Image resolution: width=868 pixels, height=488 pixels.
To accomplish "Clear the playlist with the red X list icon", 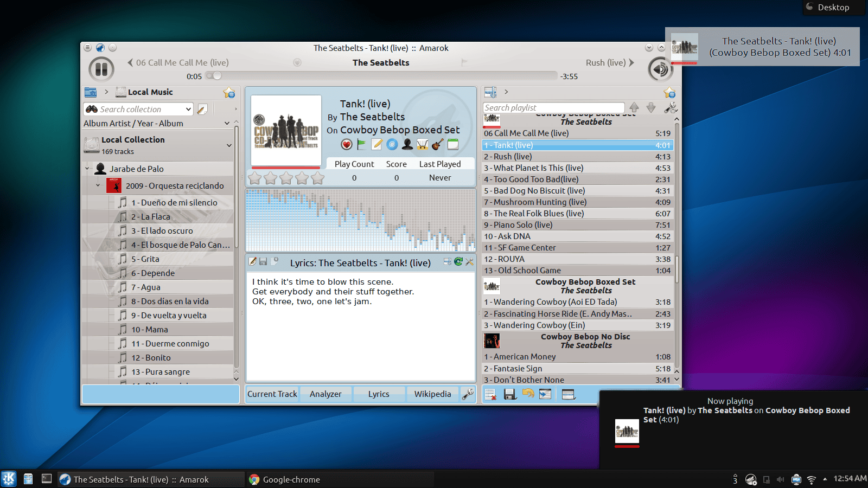I will click(x=490, y=394).
